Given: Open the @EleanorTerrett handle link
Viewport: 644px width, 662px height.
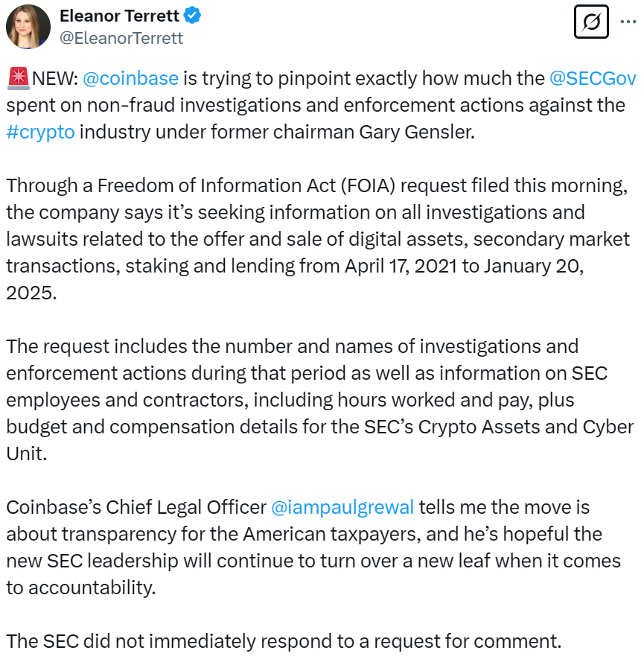Looking at the screenshot, I should (121, 37).
